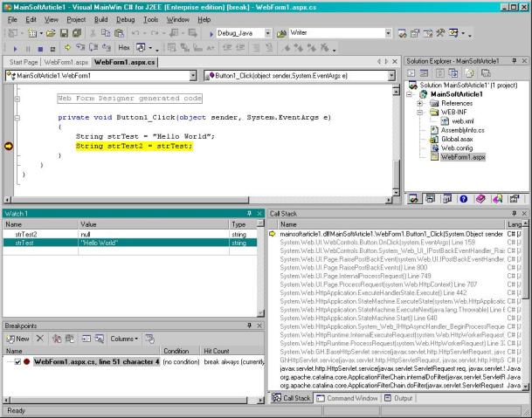This screenshot has height=418, width=532.
Task: Click the Open File folder icon
Action: 51,33
